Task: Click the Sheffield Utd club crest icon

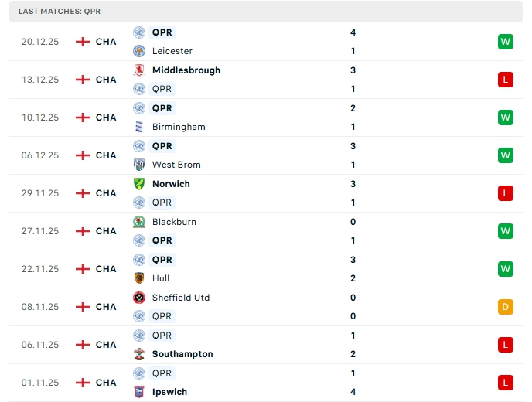Action: pos(139,298)
